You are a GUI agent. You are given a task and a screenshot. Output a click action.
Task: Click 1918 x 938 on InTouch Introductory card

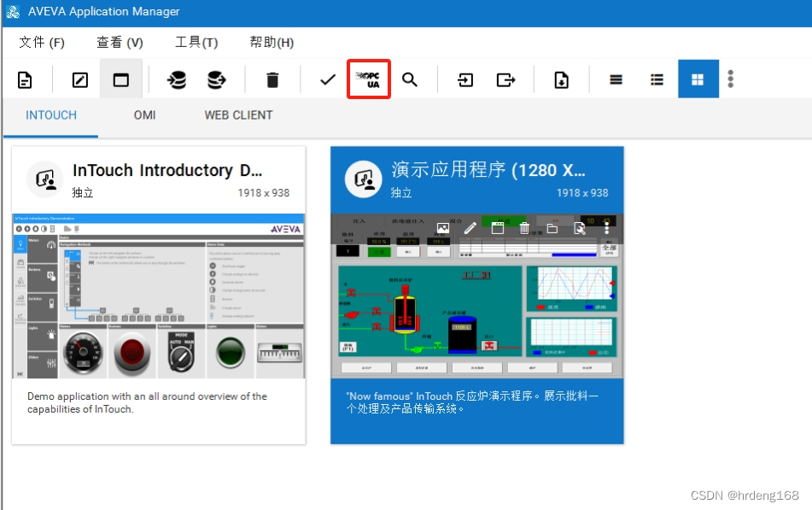pos(264,193)
